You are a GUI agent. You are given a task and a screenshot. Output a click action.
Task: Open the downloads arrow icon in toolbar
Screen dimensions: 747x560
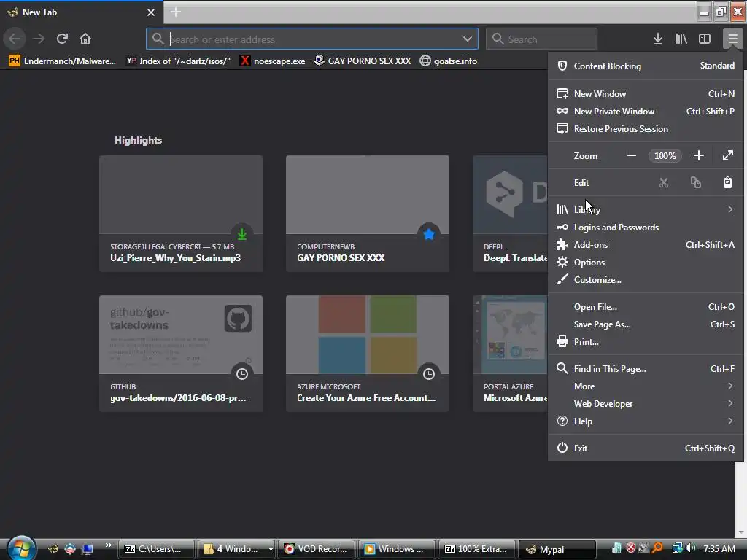(658, 39)
